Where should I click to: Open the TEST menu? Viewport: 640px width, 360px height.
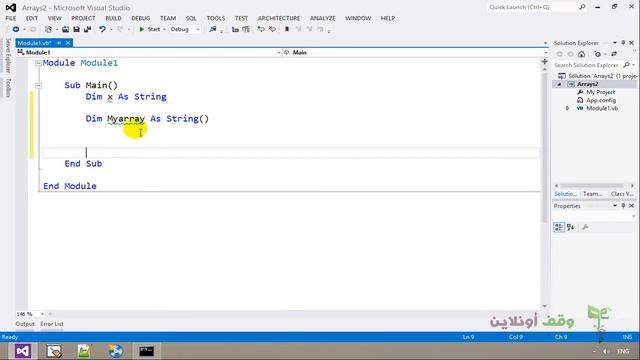coord(241,18)
